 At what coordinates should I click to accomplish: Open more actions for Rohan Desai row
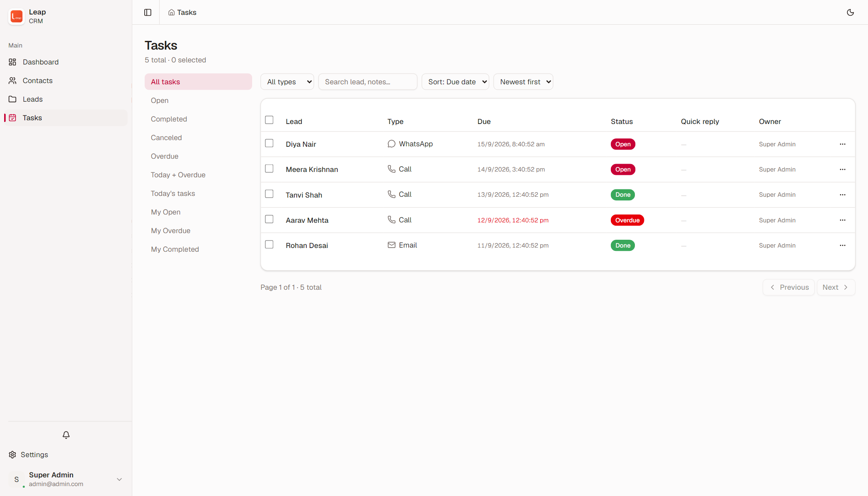tap(842, 246)
